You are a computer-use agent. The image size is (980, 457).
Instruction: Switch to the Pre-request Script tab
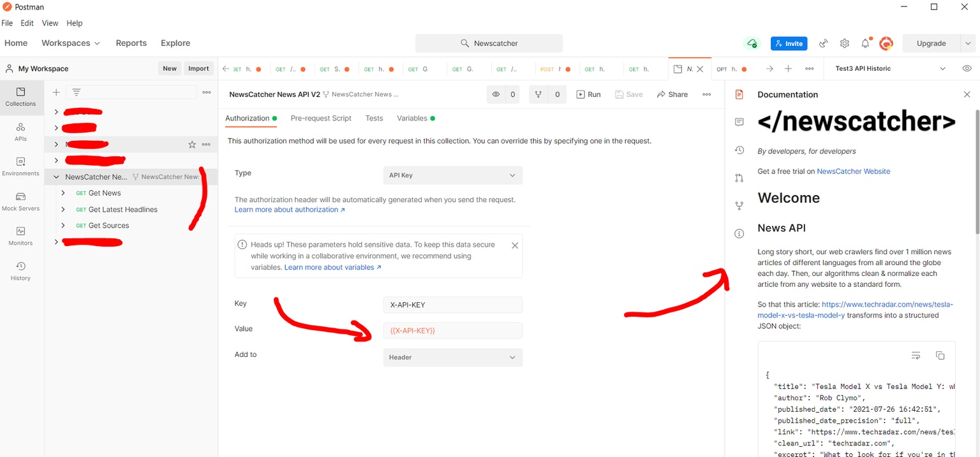point(321,119)
